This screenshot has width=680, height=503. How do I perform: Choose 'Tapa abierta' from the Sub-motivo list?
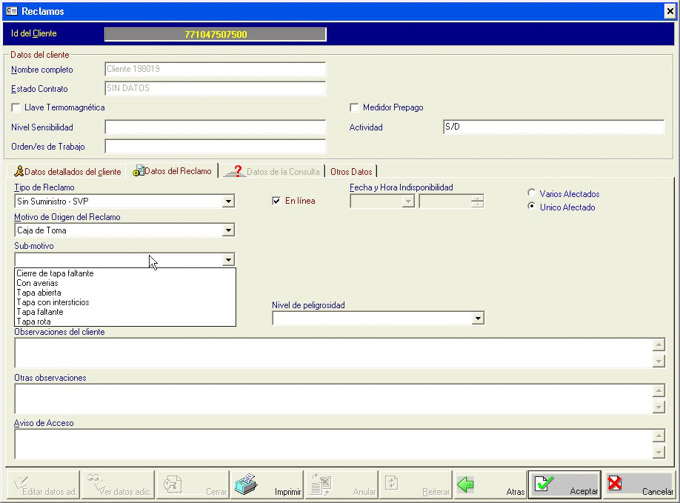pos(39,292)
